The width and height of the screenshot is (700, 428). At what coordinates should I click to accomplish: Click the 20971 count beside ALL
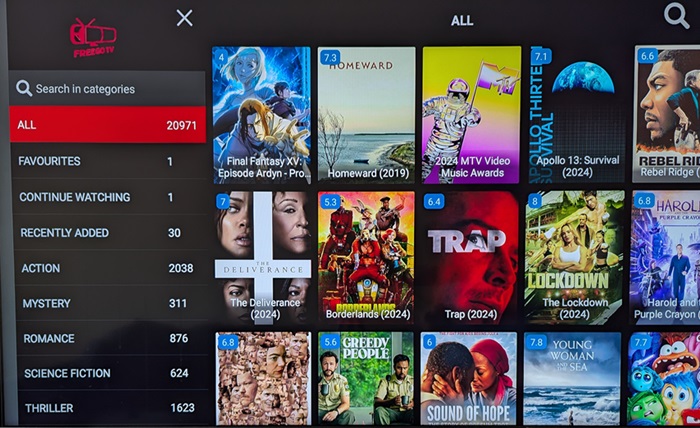(181, 125)
